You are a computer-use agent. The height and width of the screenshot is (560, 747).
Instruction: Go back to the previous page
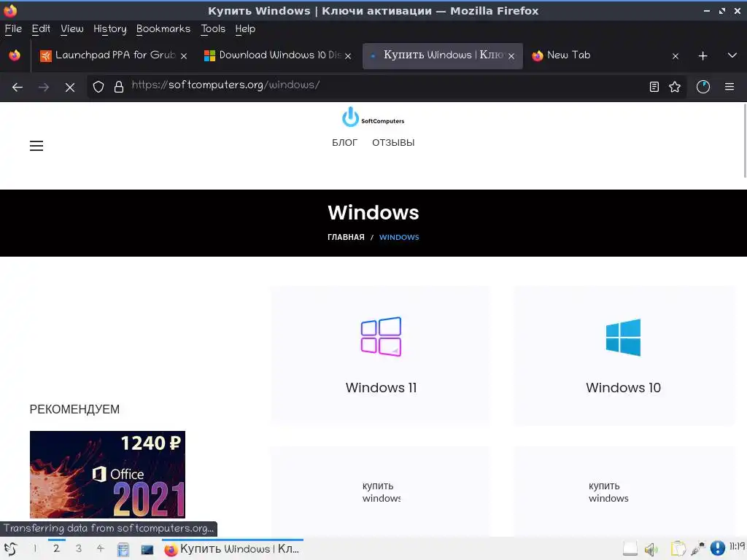coord(18,87)
